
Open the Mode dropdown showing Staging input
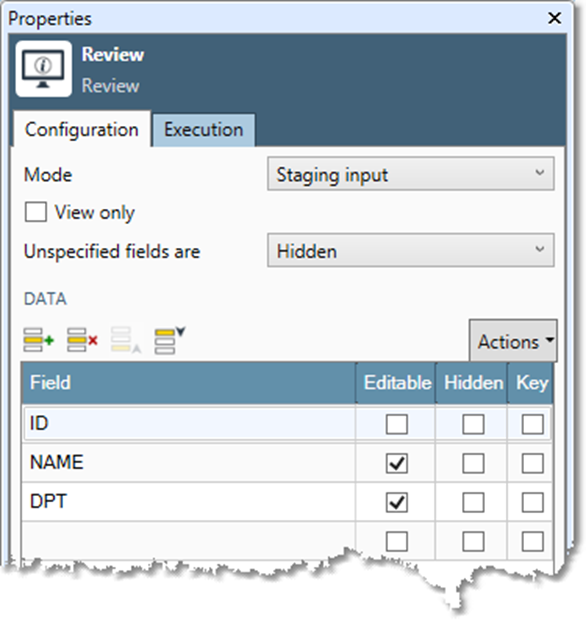[411, 174]
